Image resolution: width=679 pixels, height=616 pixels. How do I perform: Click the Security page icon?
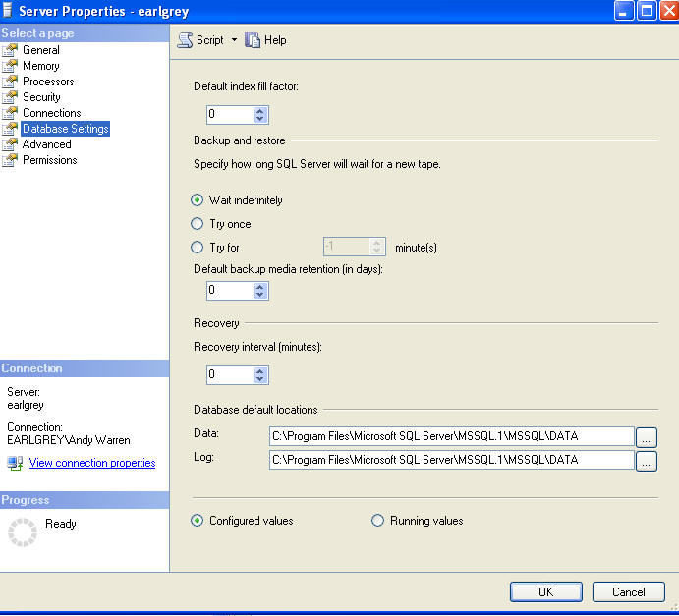click(10, 97)
